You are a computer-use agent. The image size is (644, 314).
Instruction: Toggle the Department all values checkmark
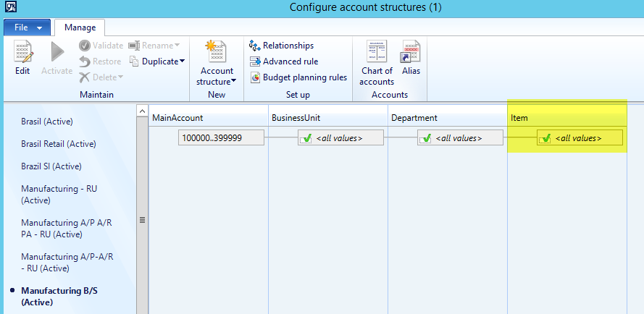coord(426,137)
